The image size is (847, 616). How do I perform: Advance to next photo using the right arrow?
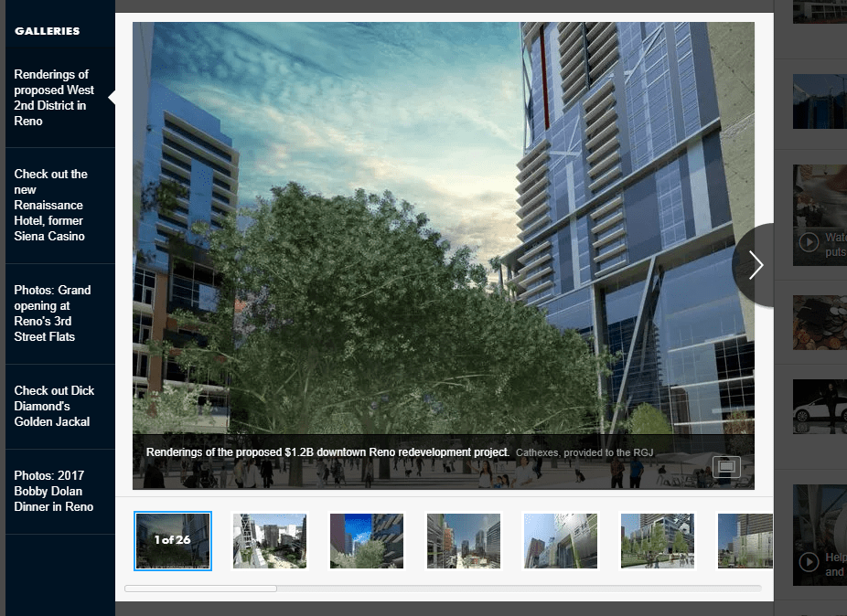tap(755, 265)
